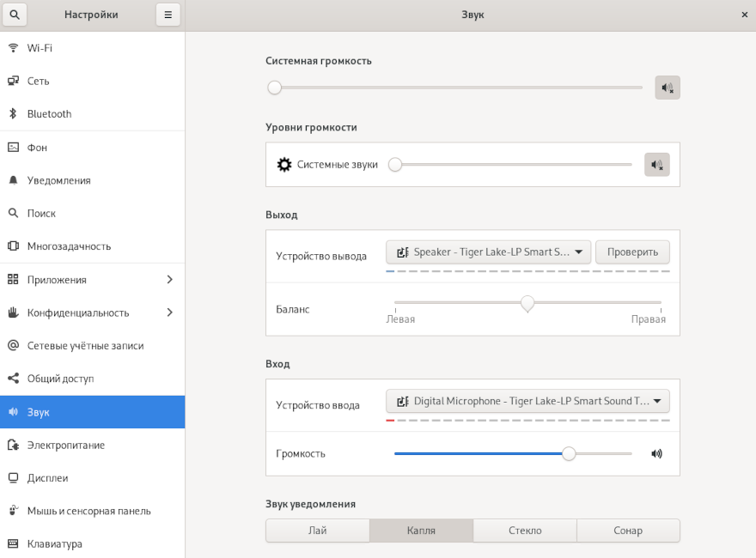Click the Wi-Fi icon in sidebar
The height and width of the screenshot is (558, 756).
13,48
